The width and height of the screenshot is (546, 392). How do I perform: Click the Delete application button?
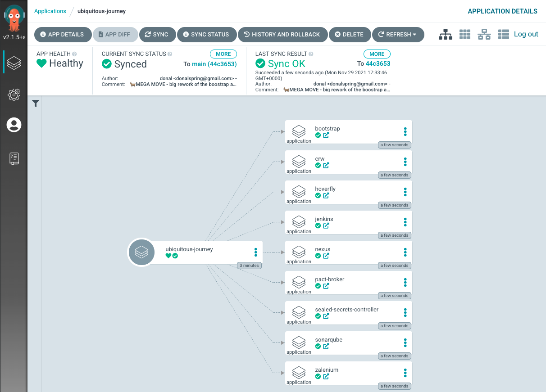tap(350, 34)
